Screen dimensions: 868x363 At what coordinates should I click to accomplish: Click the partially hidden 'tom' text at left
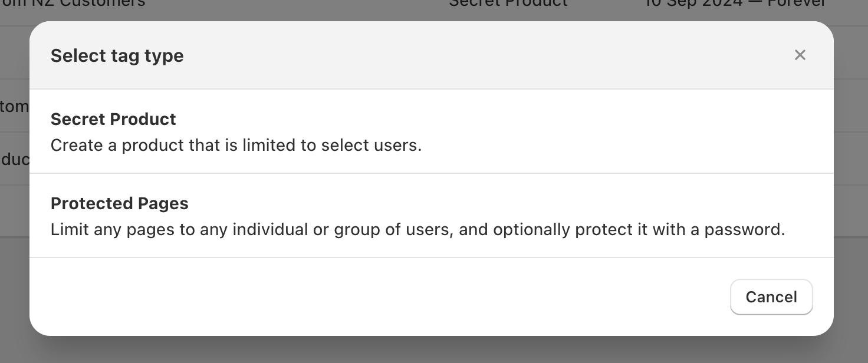click(x=14, y=107)
